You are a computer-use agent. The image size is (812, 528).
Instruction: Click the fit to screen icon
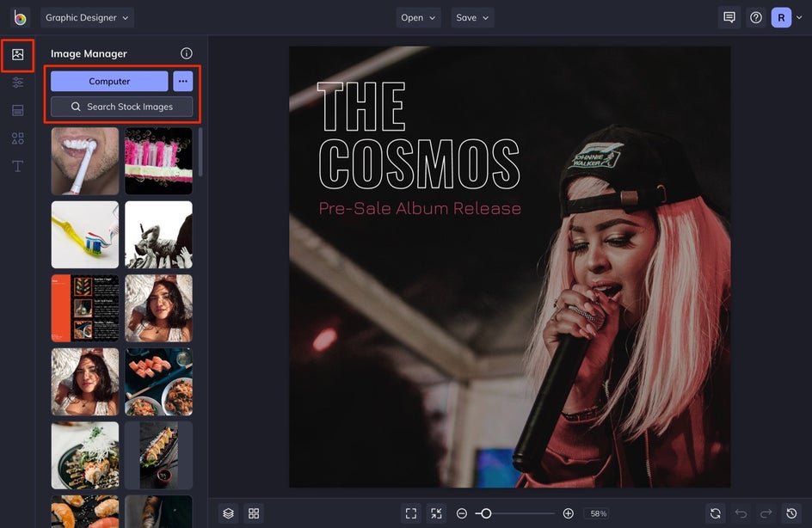tap(411, 513)
